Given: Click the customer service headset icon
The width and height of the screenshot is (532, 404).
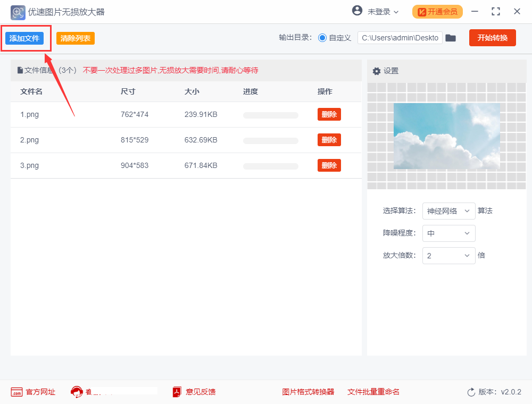Looking at the screenshot, I should 77,392.
